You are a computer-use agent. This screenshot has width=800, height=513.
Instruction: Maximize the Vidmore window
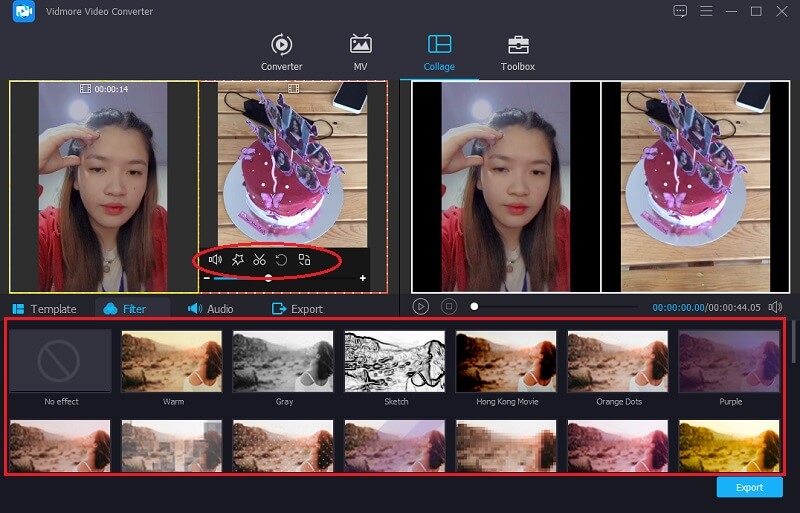click(756, 11)
